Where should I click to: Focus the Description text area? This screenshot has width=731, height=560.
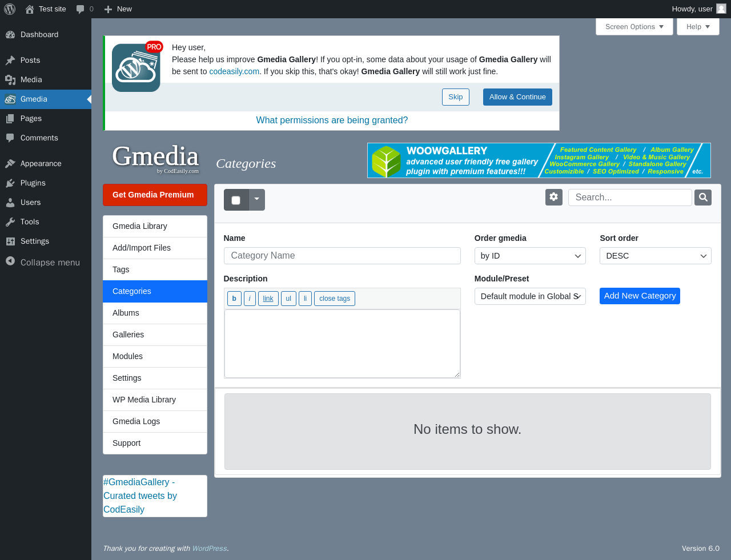click(342, 344)
